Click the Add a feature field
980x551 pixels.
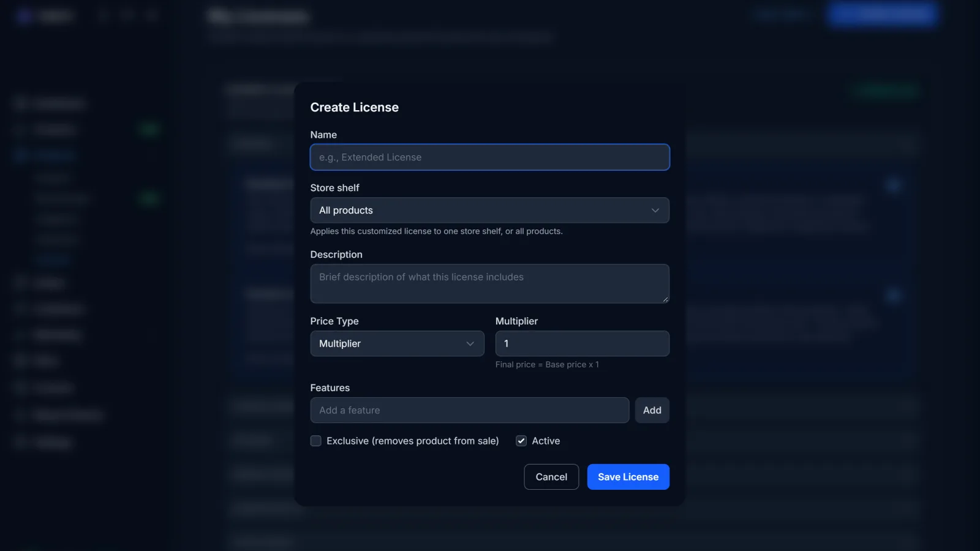470,410
